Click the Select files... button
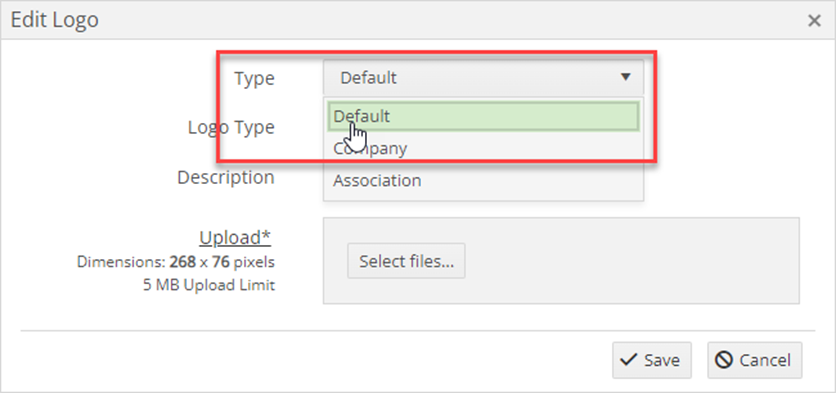 [406, 261]
